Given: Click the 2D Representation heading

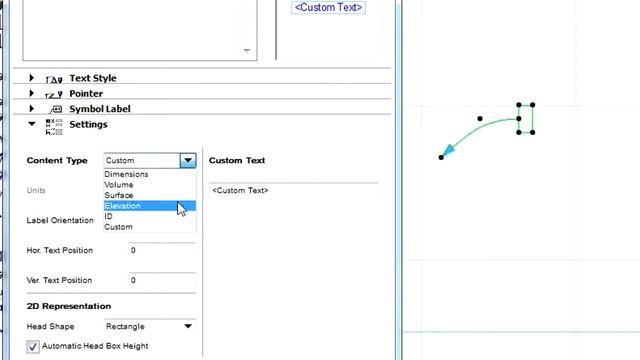Looking at the screenshot, I should [x=69, y=306].
